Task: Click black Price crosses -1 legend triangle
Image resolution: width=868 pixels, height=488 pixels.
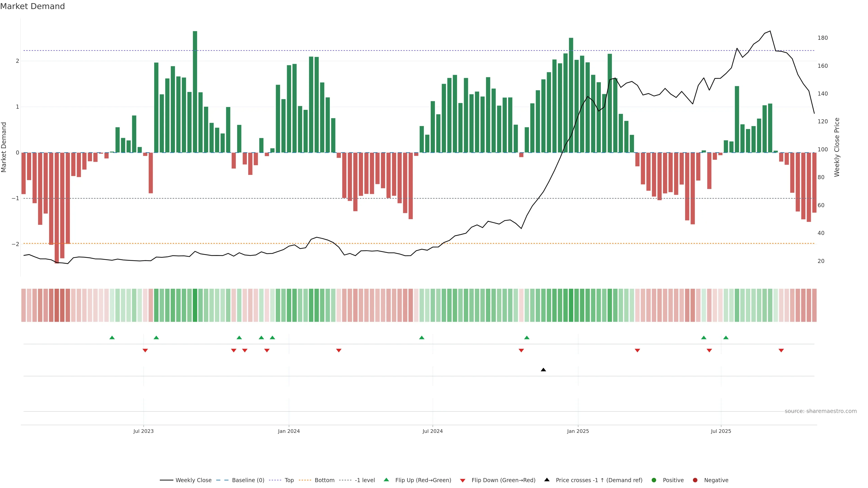Action: pyautogui.click(x=547, y=480)
